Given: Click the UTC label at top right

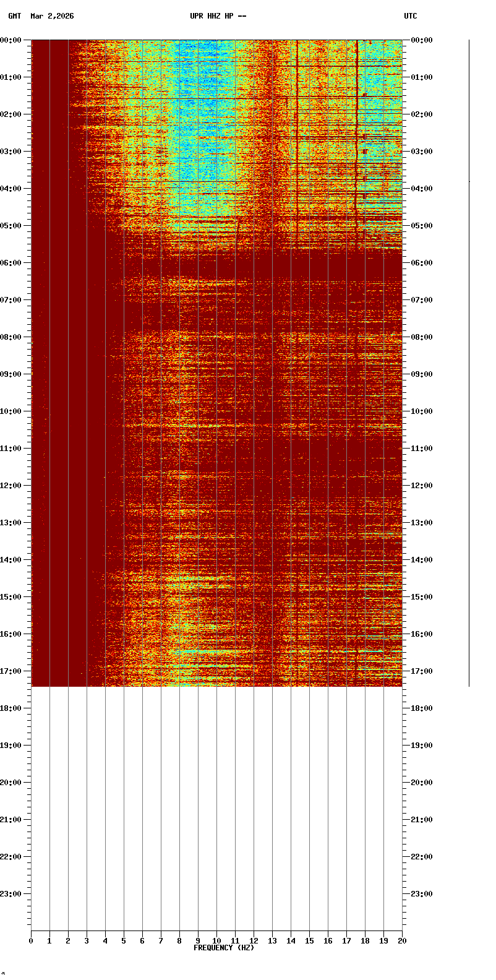Looking at the screenshot, I should [x=410, y=16].
